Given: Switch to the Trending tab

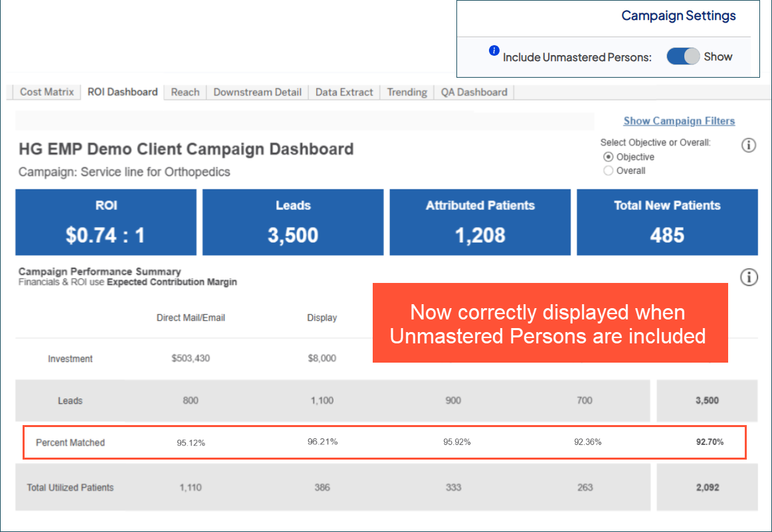Looking at the screenshot, I should click(x=407, y=92).
